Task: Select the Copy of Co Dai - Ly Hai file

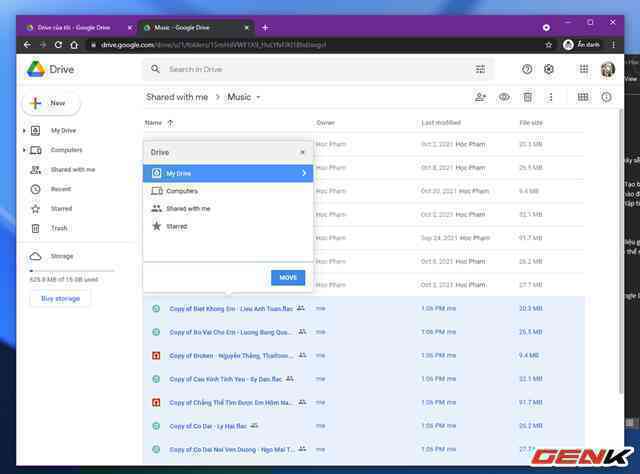Action: pos(364,426)
